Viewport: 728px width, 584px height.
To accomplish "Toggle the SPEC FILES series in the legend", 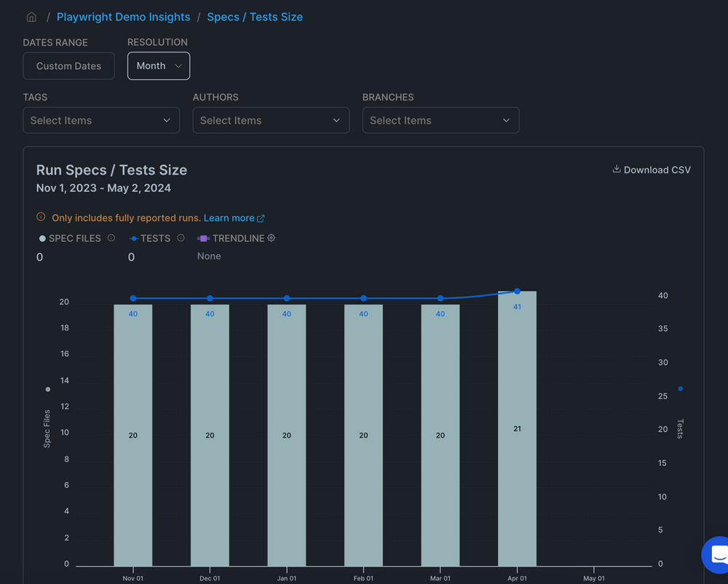I will pos(72,238).
